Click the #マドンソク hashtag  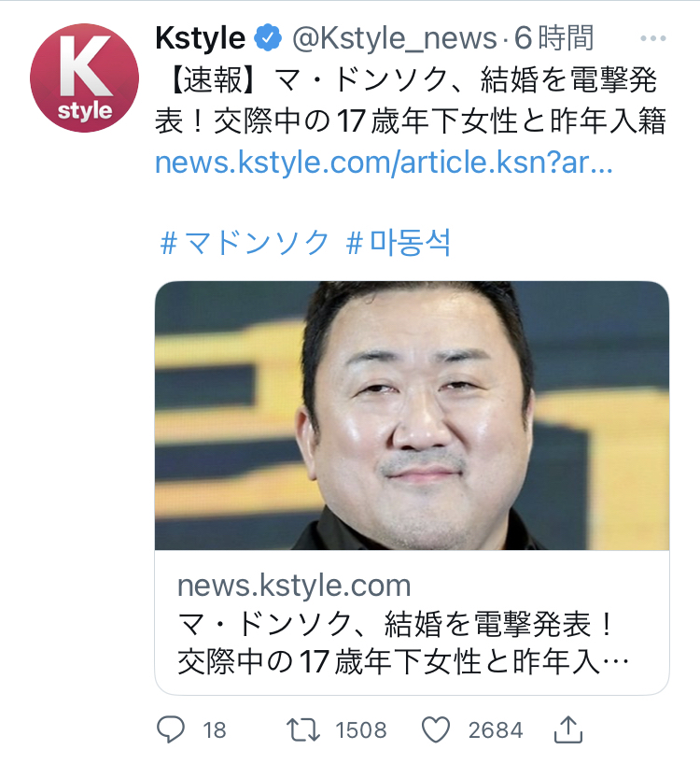[245, 243]
